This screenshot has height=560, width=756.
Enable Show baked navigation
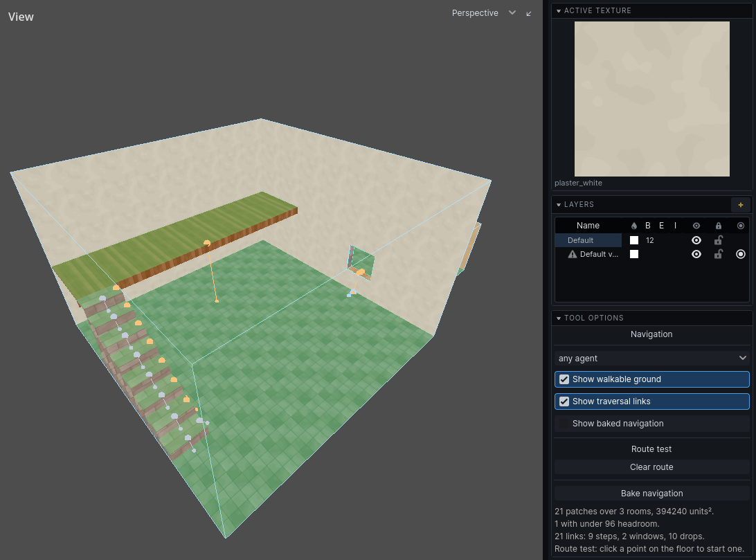[652, 424]
